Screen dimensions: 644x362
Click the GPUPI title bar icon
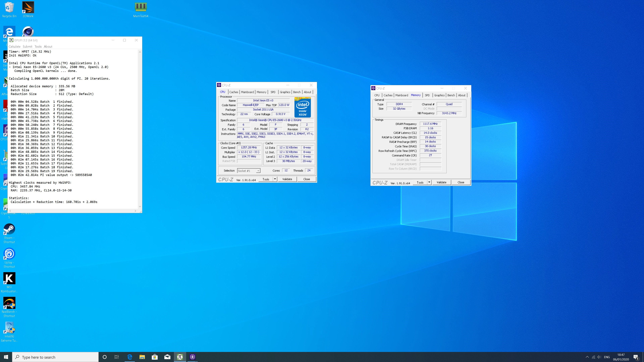pos(11,40)
